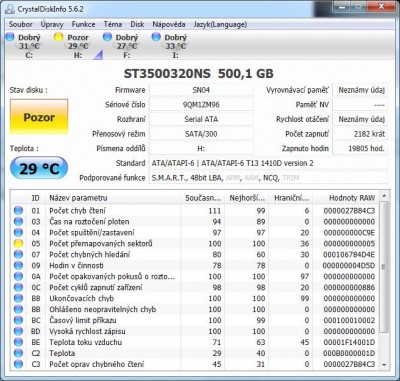This screenshot has width=400, height=381.
Task: Click the Rychlost otáčení field Neznámý údaj
Action: click(360, 119)
